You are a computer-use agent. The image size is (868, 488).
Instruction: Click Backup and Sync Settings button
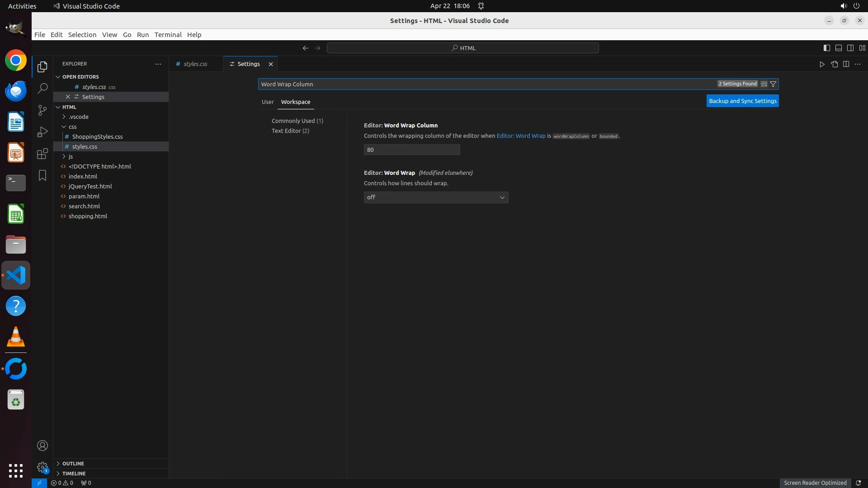click(742, 101)
